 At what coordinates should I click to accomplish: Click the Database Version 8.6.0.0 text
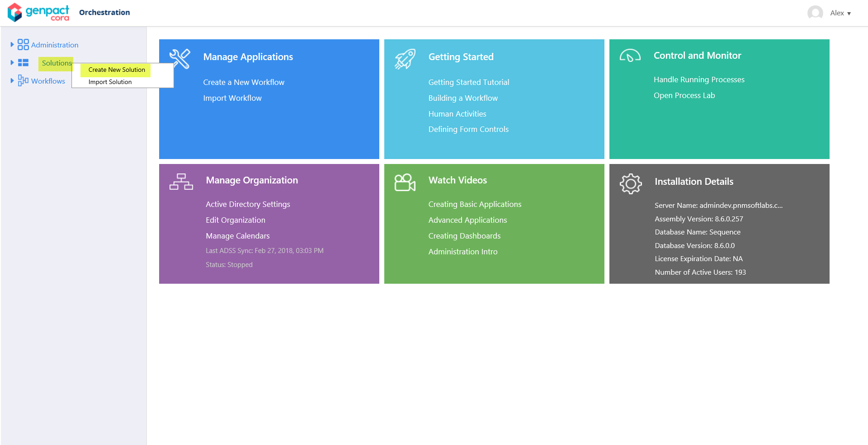click(x=695, y=245)
